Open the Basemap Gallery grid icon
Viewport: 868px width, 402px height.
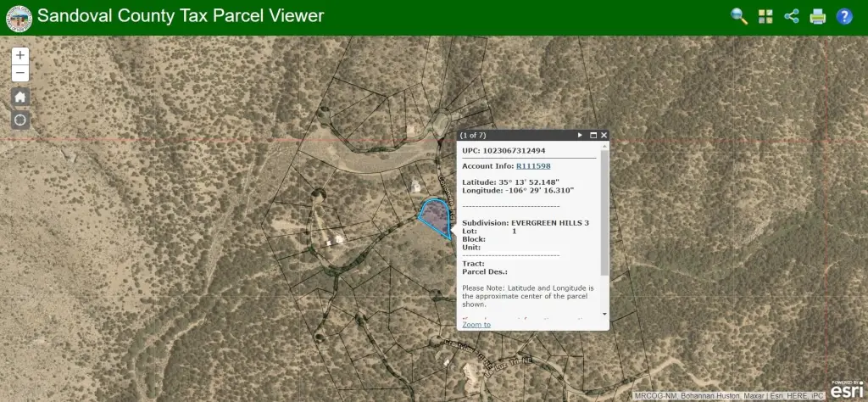[x=765, y=17]
